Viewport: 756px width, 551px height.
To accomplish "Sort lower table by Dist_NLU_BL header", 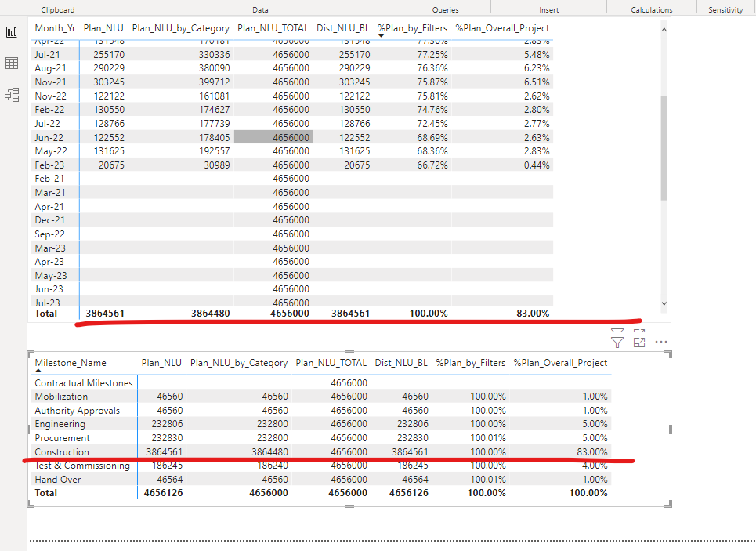I will [401, 363].
